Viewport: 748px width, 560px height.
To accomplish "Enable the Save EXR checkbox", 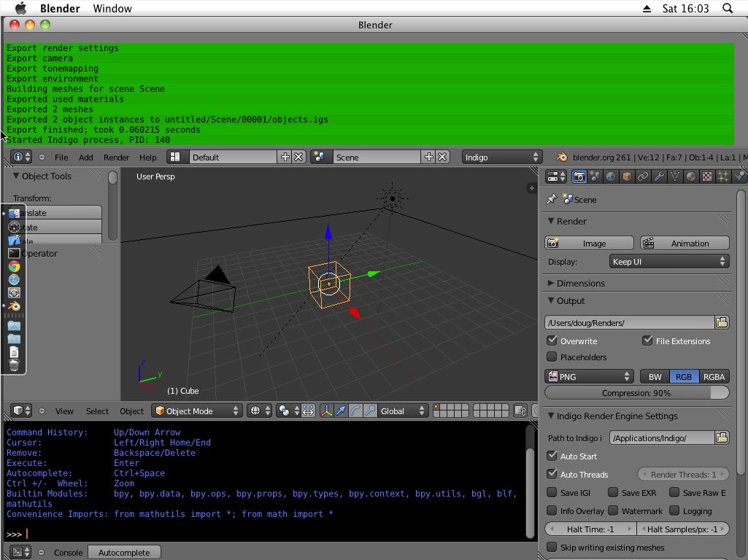I will coord(613,492).
